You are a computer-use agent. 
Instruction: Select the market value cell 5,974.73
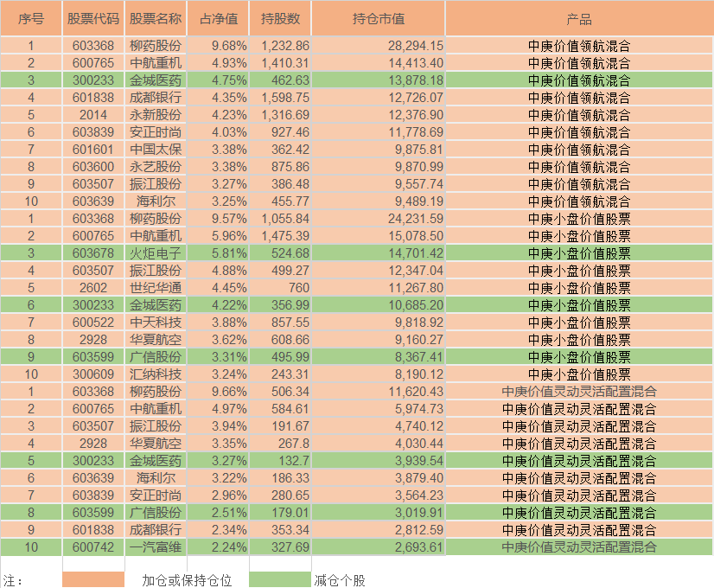379,409
